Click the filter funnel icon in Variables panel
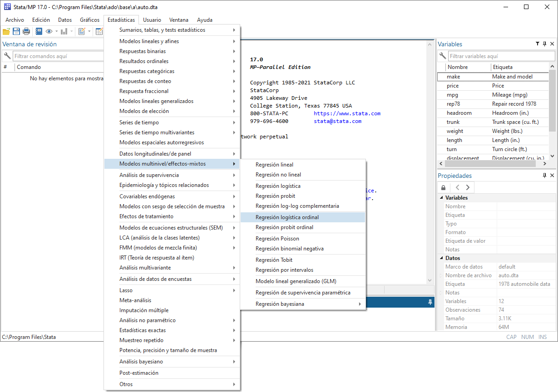Screen dimensions: 558x392 pos(537,44)
